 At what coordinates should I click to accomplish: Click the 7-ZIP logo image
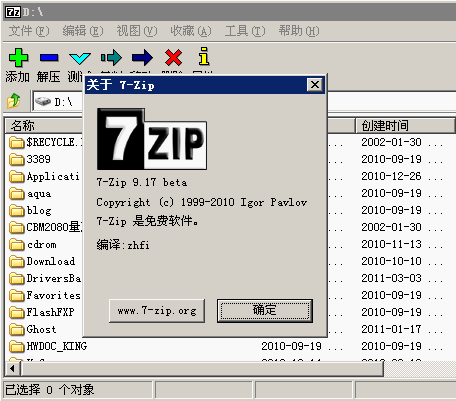point(152,139)
